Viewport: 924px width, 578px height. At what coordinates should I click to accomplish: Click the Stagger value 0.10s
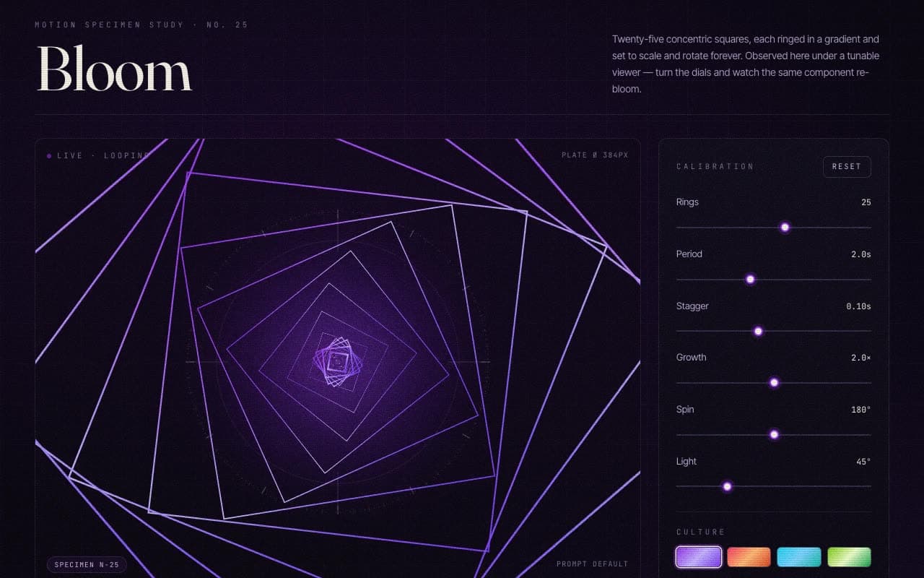point(858,306)
